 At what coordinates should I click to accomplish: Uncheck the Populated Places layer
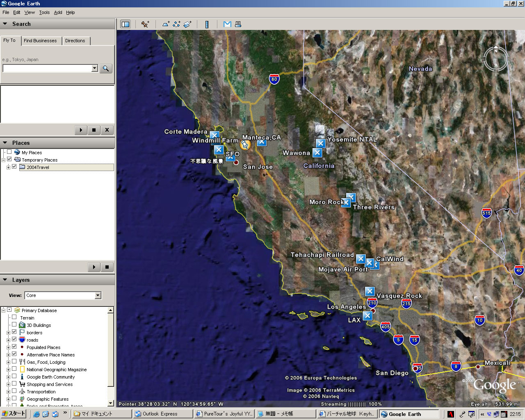click(x=14, y=347)
